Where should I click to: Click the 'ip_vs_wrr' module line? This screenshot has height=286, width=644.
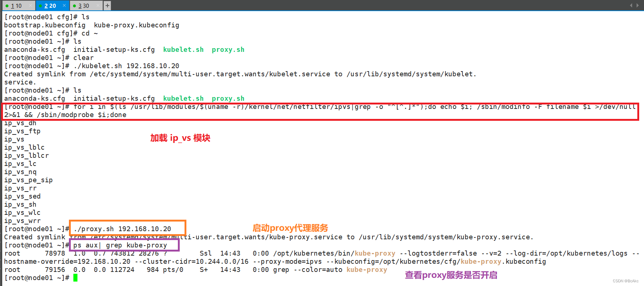22,221
